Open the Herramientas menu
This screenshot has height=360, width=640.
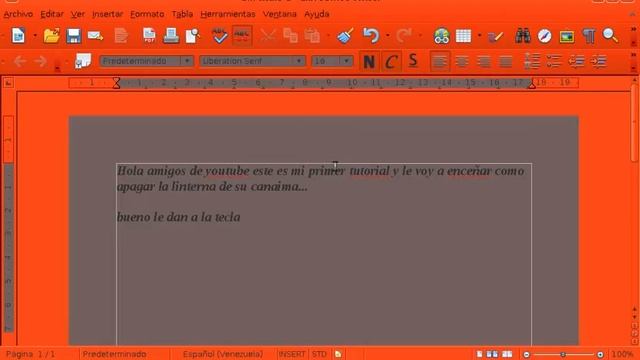228,14
